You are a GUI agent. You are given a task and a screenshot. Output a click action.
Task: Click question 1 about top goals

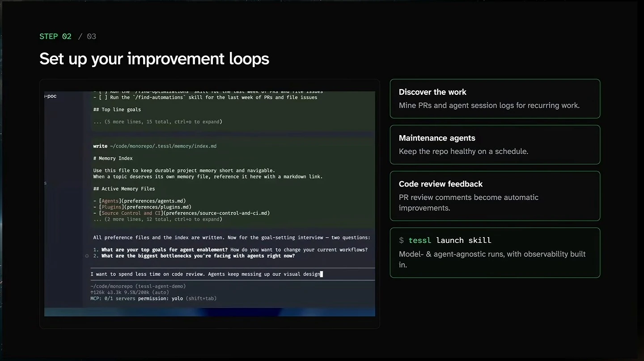230,250
